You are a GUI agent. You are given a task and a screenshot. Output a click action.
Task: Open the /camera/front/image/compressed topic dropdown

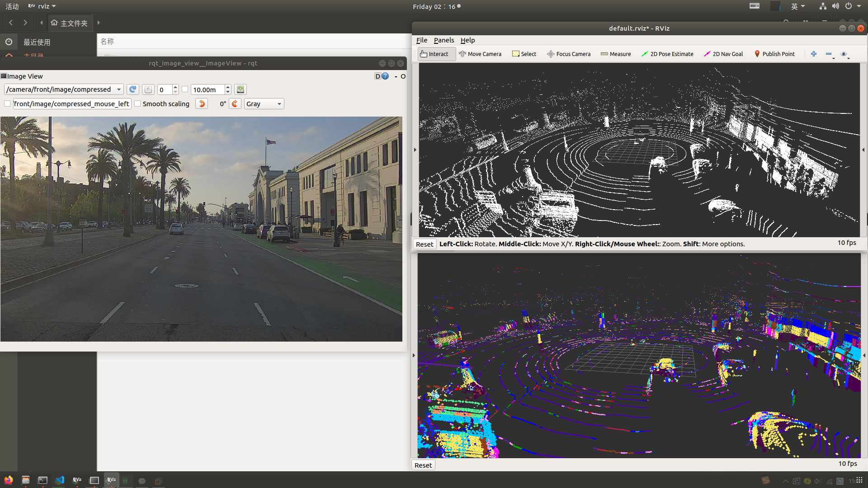63,89
